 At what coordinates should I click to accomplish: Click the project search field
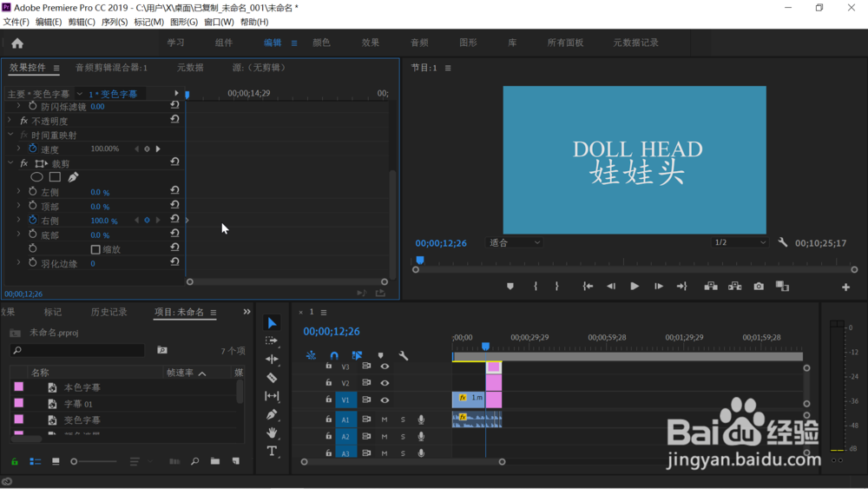(77, 350)
